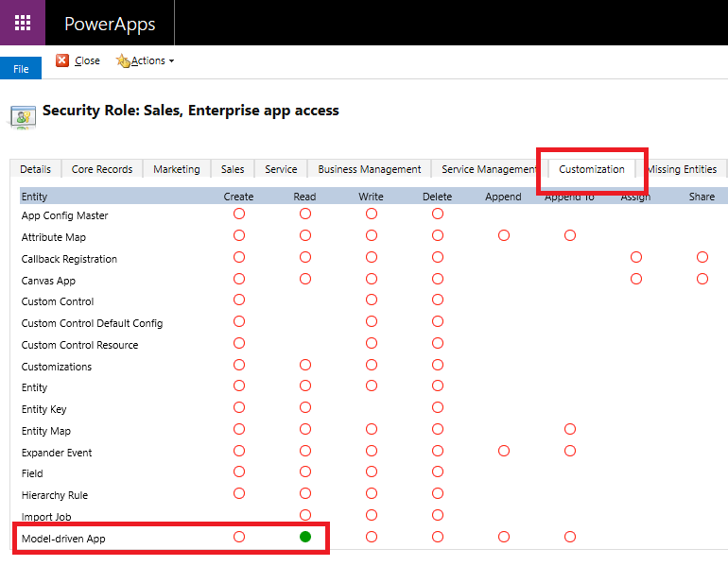Image resolution: width=728 pixels, height=566 pixels.
Task: Open the Missing Entities tab
Action: [x=683, y=169]
